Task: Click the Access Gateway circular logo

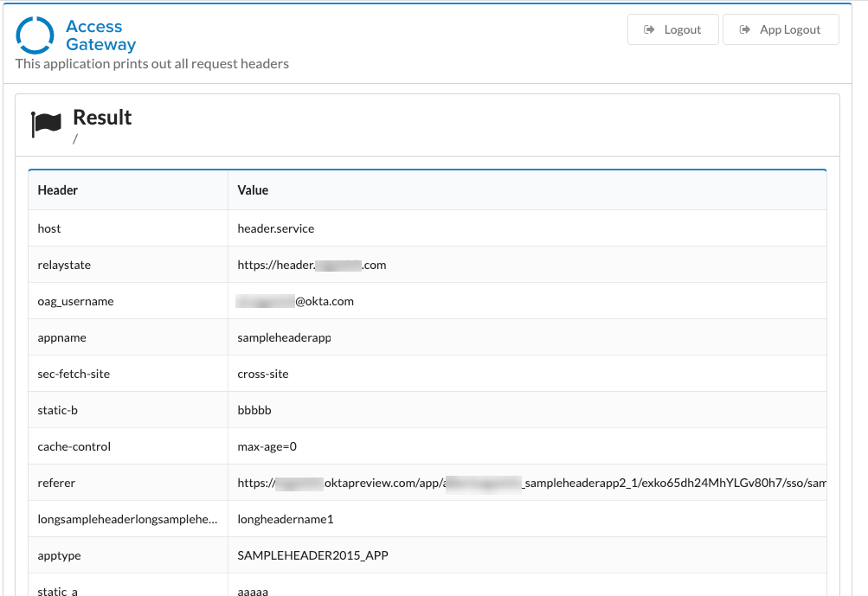Action: click(x=35, y=35)
